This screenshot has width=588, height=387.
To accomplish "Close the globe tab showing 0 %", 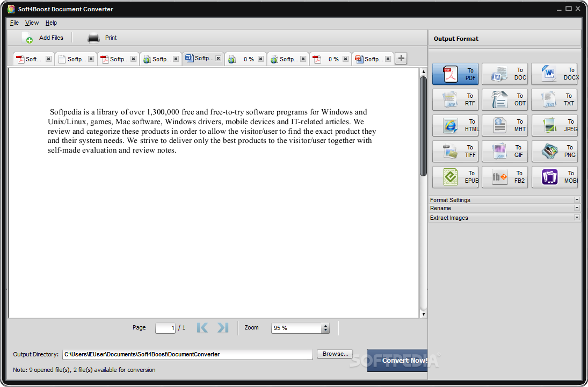I will (x=260, y=59).
